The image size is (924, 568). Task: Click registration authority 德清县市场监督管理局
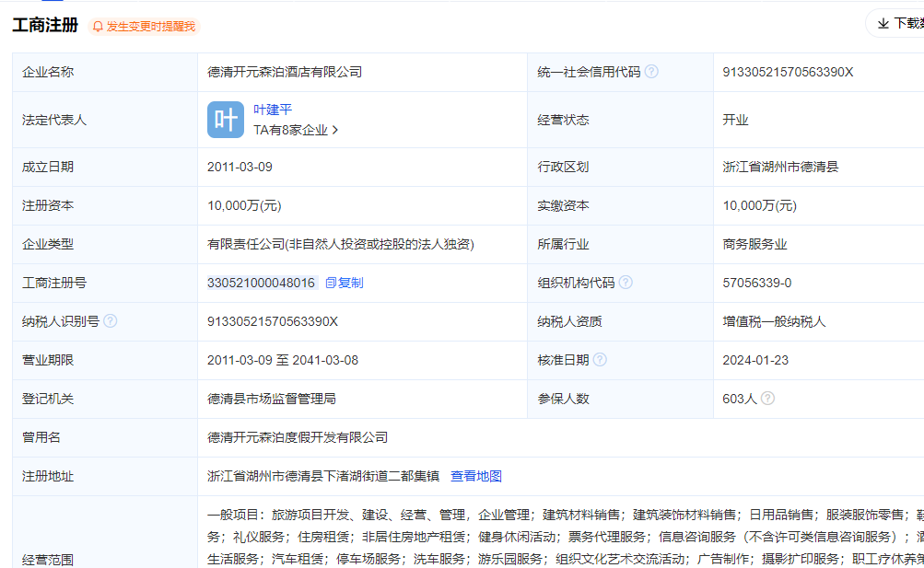coord(272,399)
